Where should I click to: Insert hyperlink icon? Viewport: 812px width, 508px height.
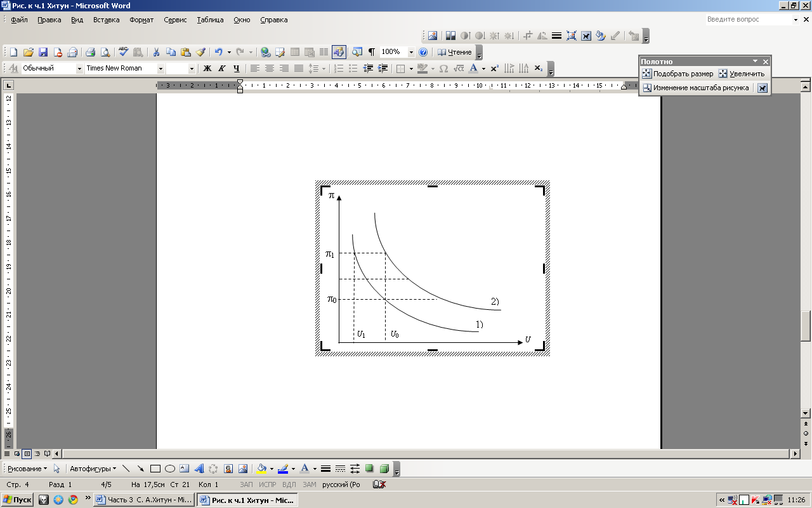point(265,52)
